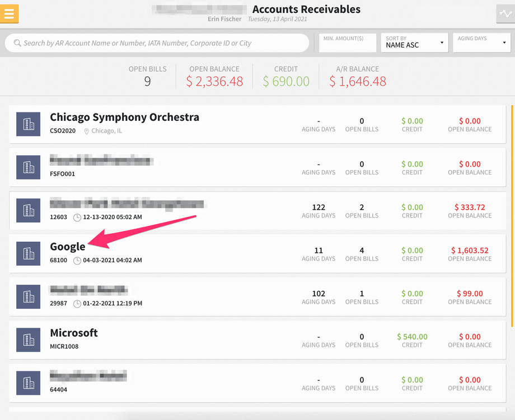The width and height of the screenshot is (515, 420).
Task: Click the building icon for account 12603
Action: (28, 210)
